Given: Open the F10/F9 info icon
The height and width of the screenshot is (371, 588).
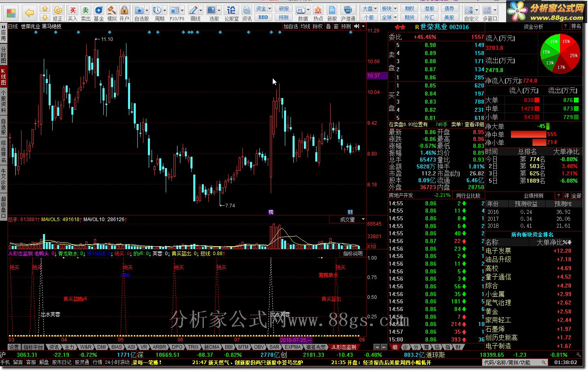Looking at the screenshot, I should tap(175, 10).
